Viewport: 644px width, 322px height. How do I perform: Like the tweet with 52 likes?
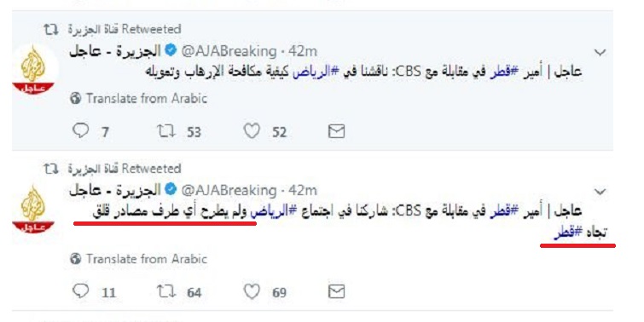tap(252, 131)
